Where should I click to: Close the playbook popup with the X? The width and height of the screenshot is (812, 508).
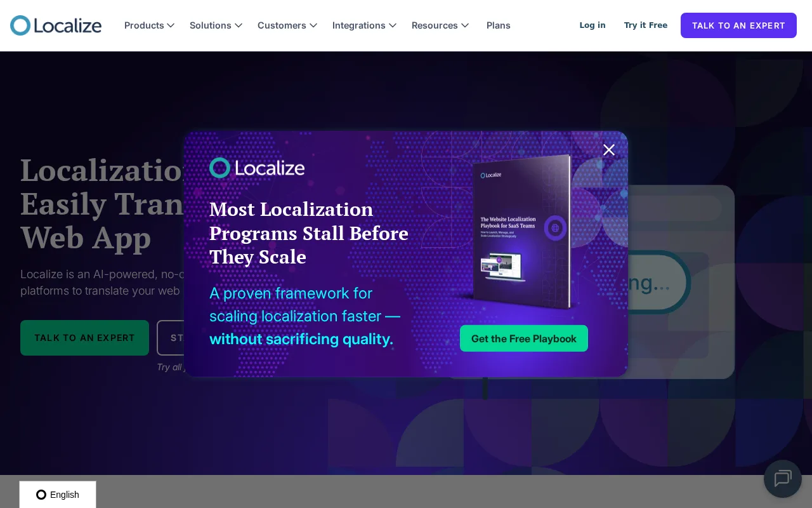[609, 150]
